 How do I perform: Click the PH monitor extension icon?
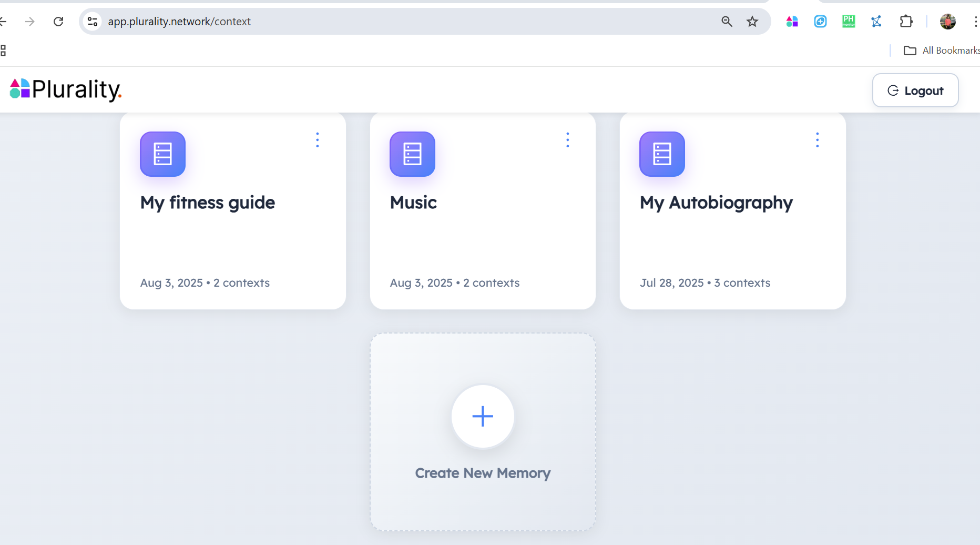[848, 21]
